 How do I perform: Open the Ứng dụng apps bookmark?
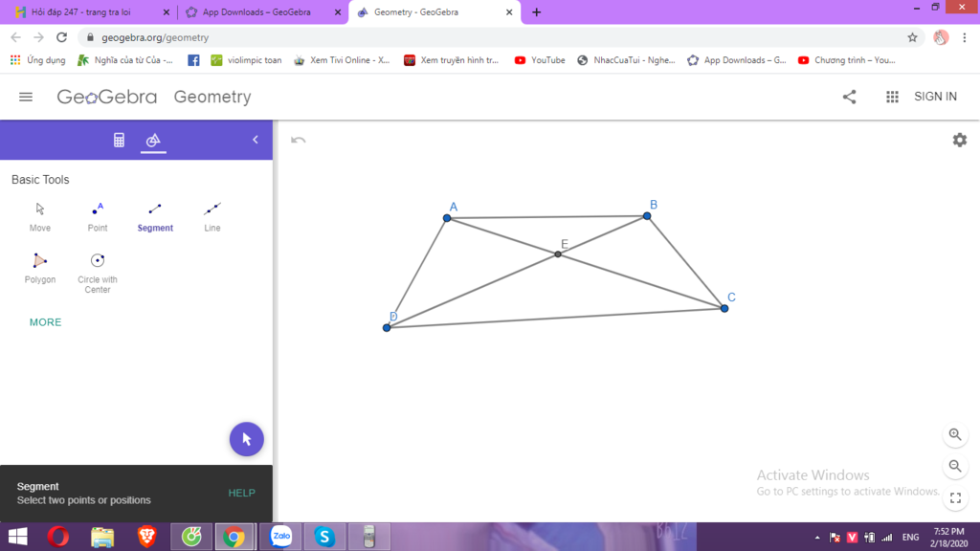[38, 60]
